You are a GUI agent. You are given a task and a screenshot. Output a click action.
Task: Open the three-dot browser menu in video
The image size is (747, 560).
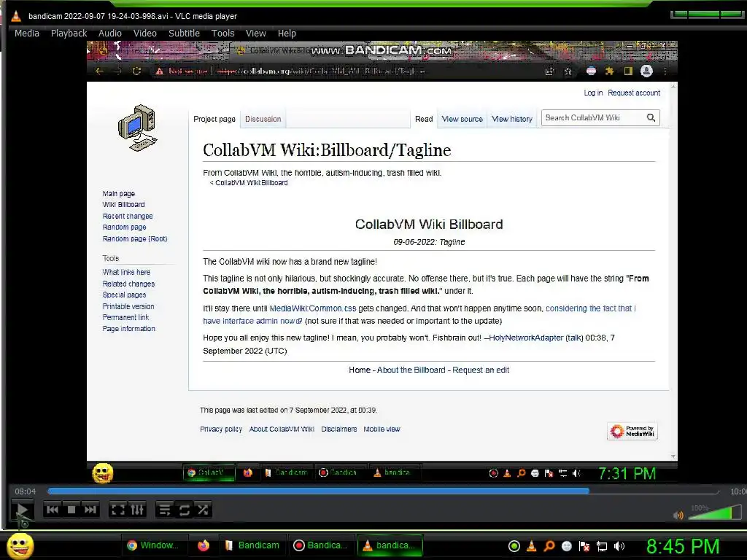[x=665, y=71]
